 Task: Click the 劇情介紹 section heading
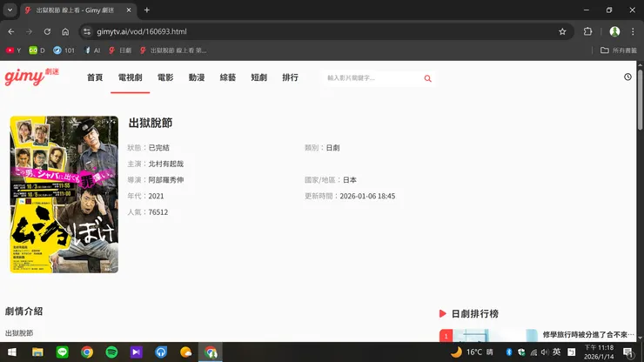coord(23,312)
